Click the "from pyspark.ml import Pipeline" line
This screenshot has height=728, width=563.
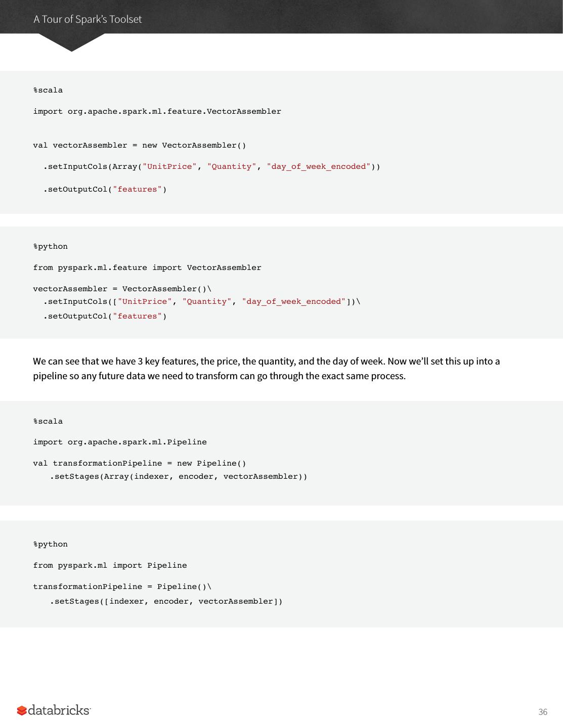pyautogui.click(x=110, y=566)
